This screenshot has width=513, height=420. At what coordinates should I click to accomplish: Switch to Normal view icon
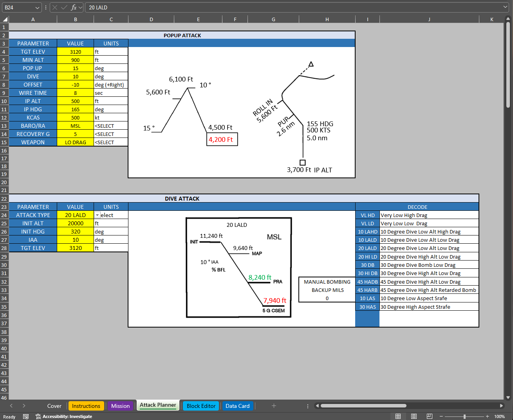398,416
